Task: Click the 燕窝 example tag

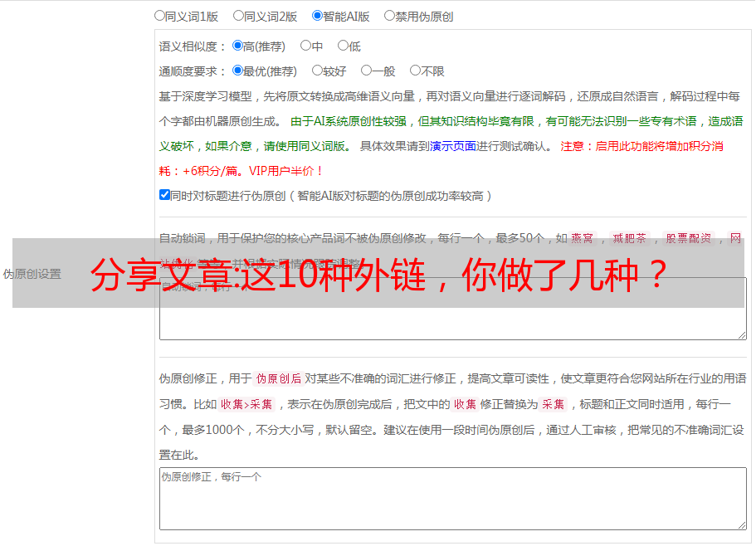Action: click(583, 238)
